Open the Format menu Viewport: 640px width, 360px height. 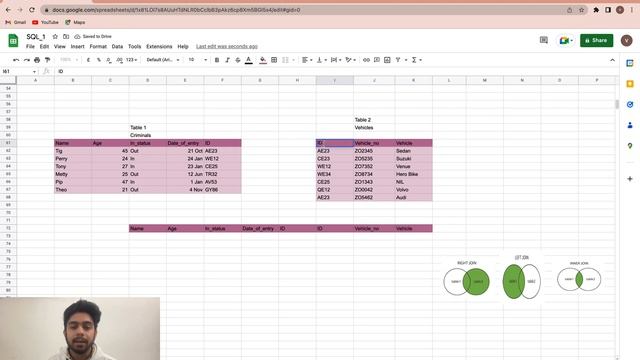98,47
